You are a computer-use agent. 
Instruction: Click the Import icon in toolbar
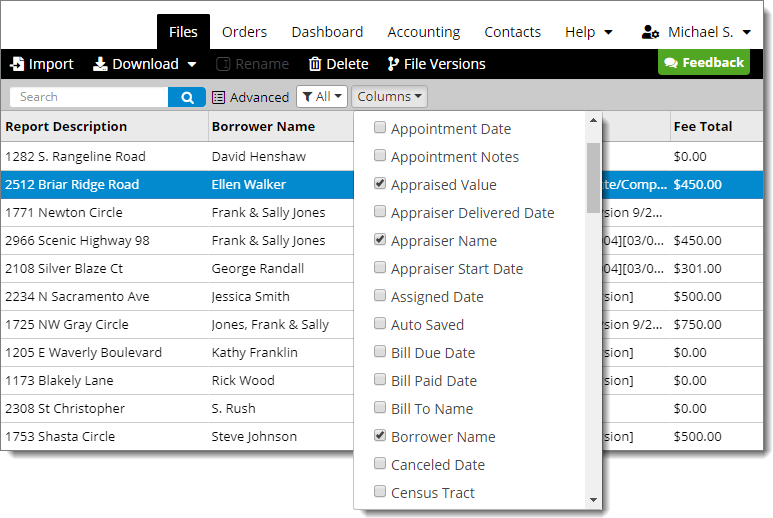(x=17, y=64)
